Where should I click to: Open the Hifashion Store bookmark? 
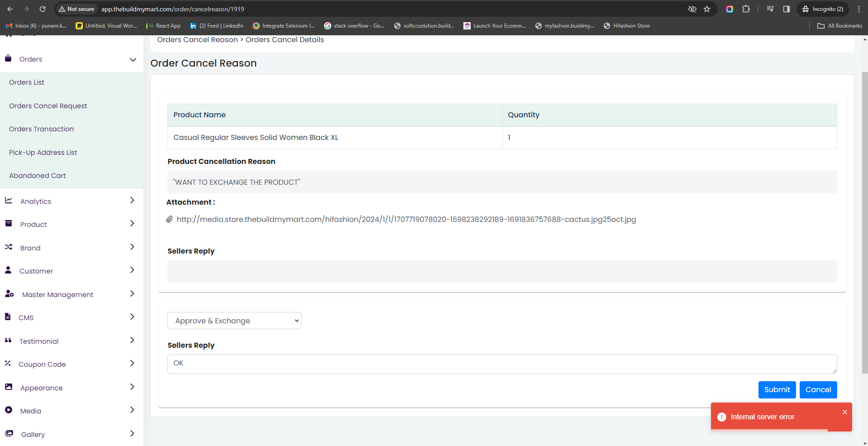point(627,26)
